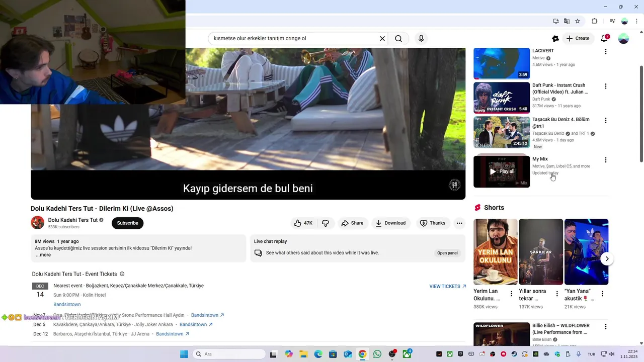Open more actions menu next to Thanks
The height and width of the screenshot is (362, 644).
(x=459, y=223)
